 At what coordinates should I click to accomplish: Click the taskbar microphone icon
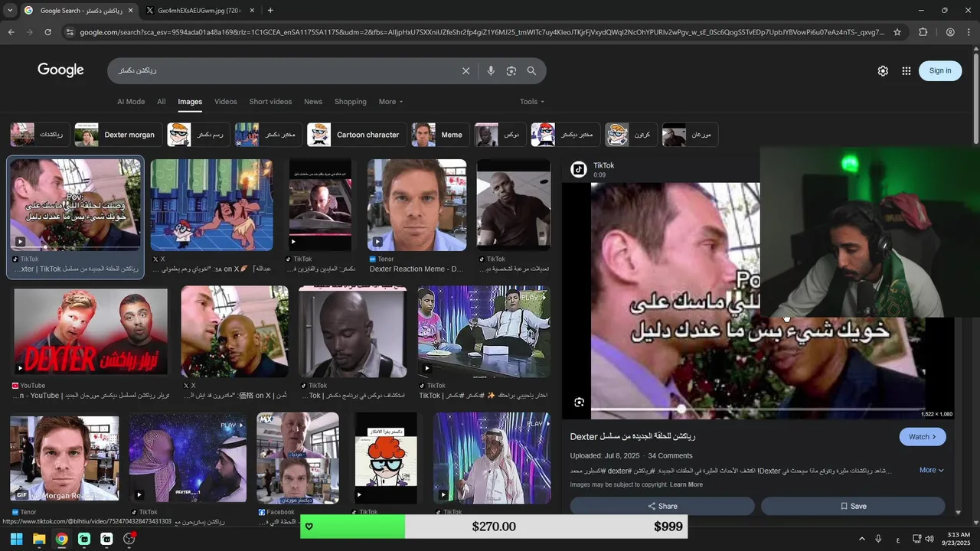[878, 539]
